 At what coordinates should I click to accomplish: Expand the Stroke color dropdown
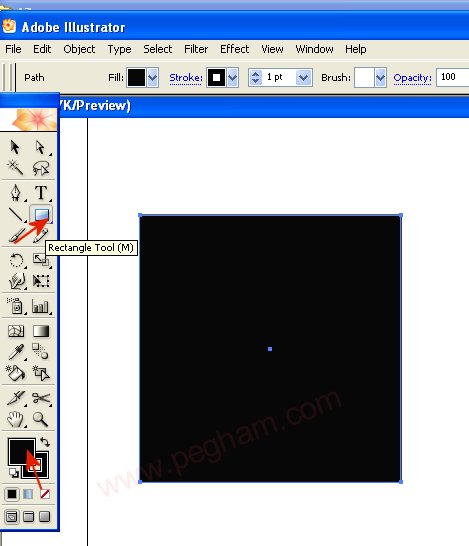tap(233, 77)
